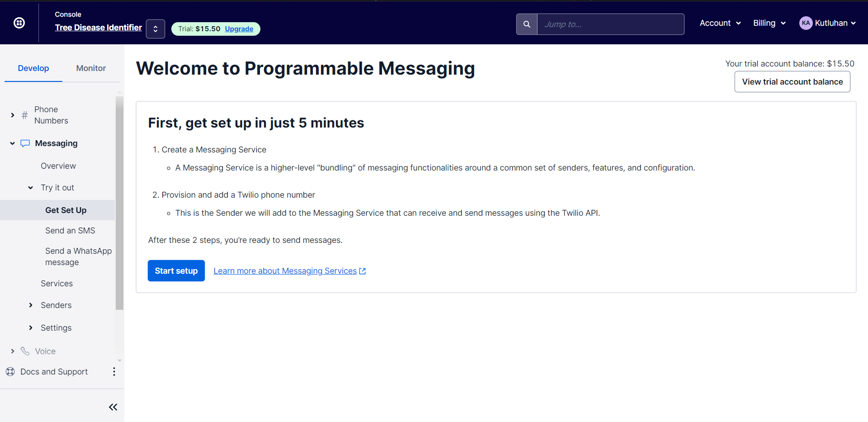868x422 pixels.
Task: Collapse the Try it out section
Action: (31, 188)
